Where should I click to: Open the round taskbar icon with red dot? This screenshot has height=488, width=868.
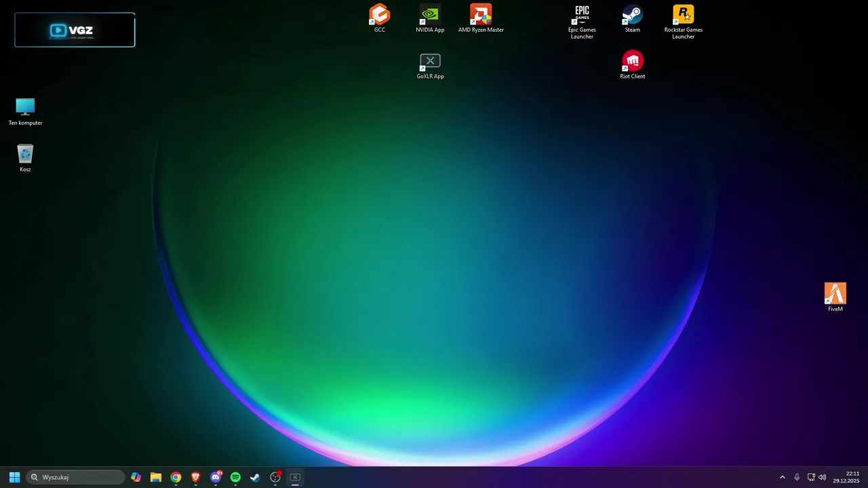[275, 477]
